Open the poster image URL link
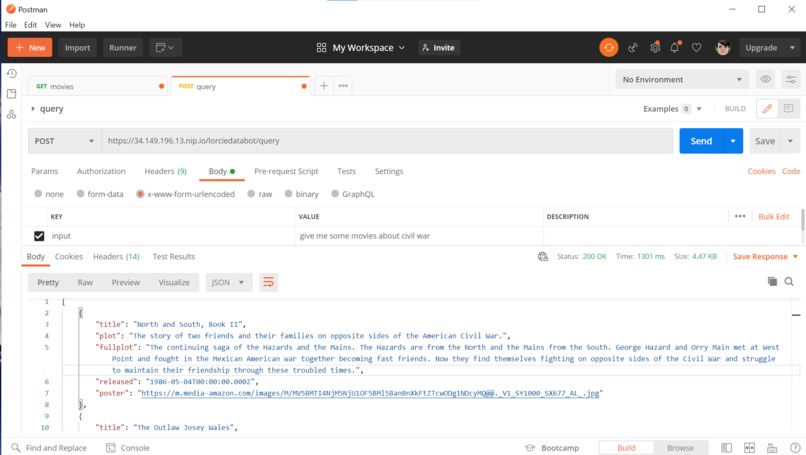Image resolution: width=806 pixels, height=455 pixels. tap(370, 393)
